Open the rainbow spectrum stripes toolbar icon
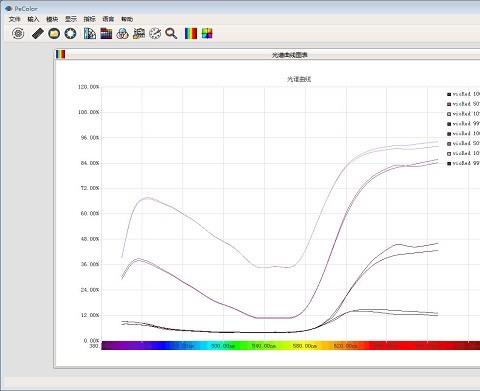 click(191, 33)
